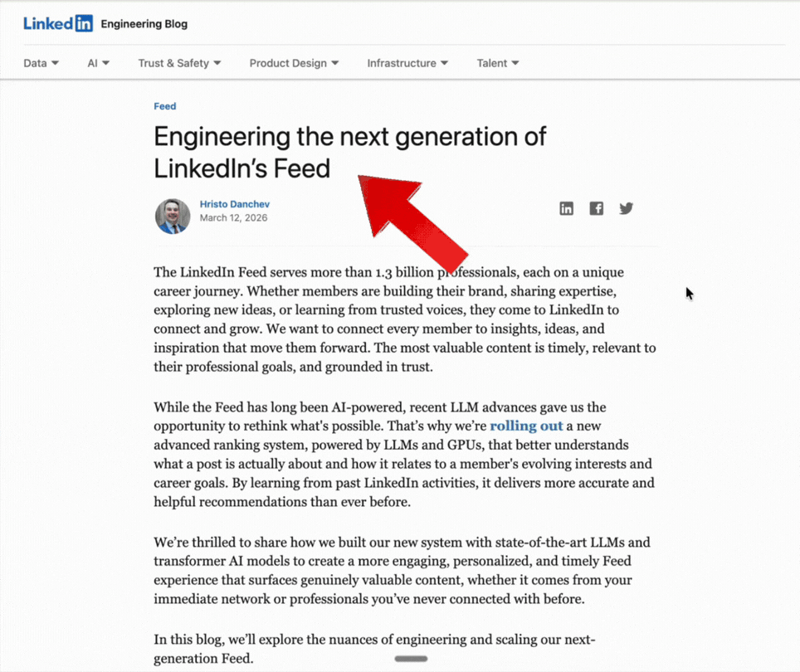Click the first paragraph about 1.3 billion professionals

(405, 319)
